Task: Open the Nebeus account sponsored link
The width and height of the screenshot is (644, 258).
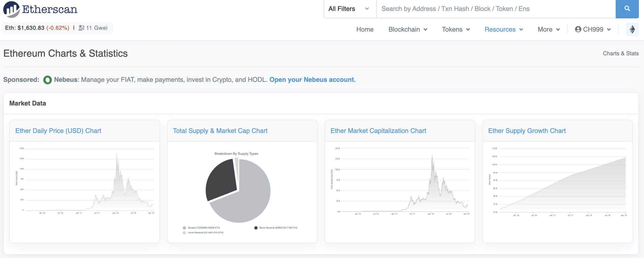Action: [312, 80]
